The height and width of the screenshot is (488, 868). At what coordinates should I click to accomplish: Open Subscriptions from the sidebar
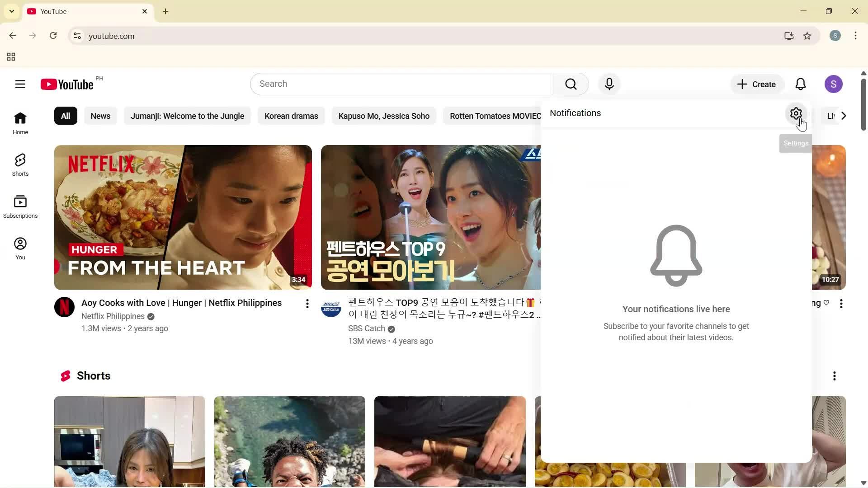[20, 206]
